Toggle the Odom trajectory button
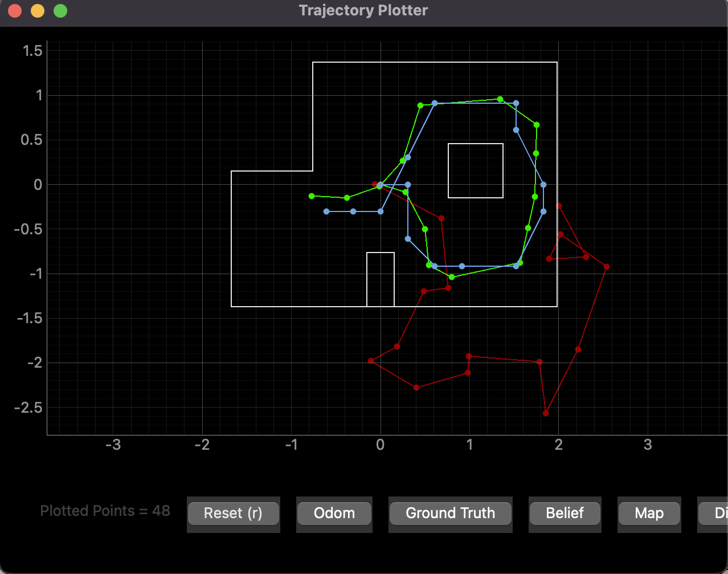 [x=334, y=513]
